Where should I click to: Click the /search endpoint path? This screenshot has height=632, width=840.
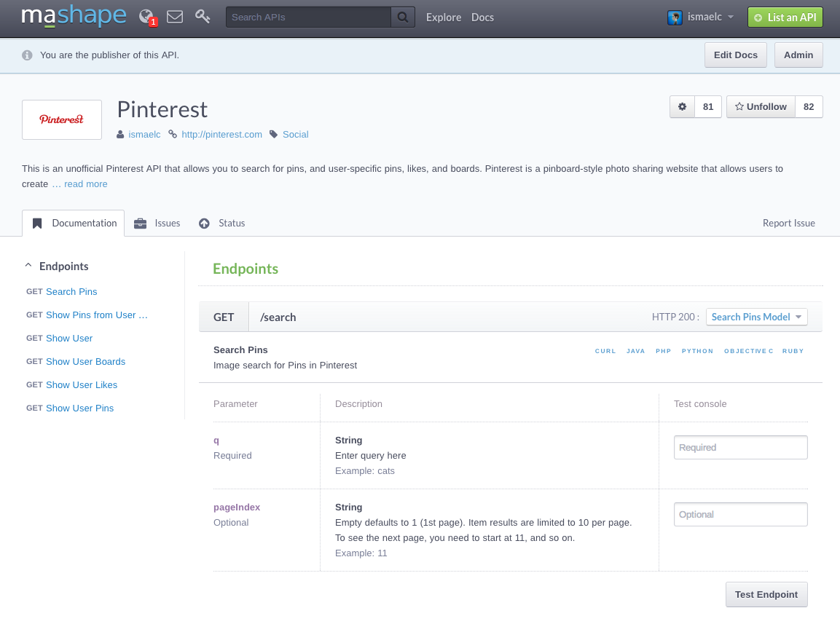pyautogui.click(x=278, y=317)
